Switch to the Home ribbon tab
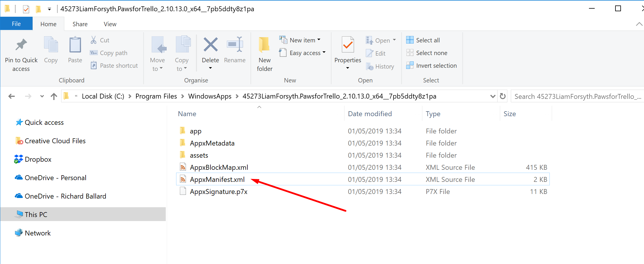 tap(48, 24)
